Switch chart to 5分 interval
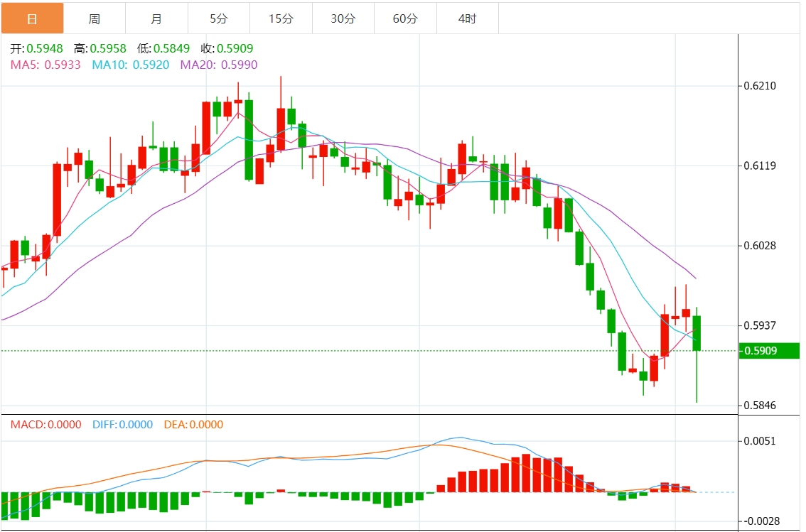Screen dimensions: 806x532 pos(219,18)
